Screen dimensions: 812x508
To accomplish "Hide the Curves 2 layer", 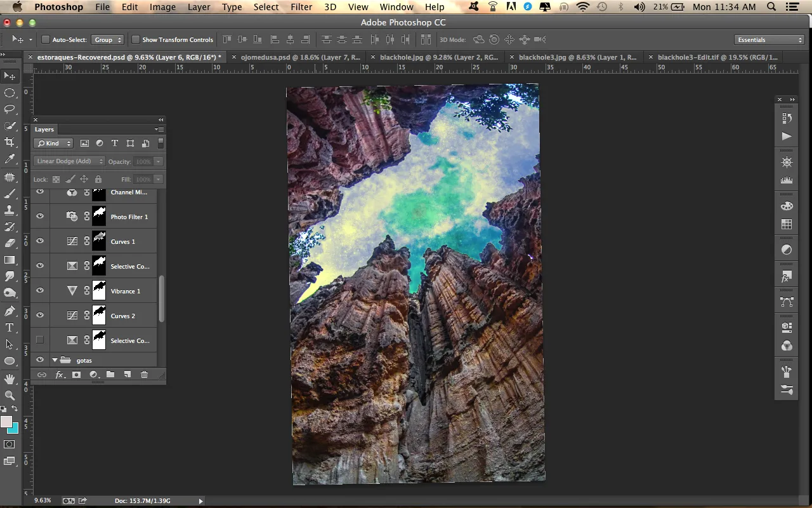I will (x=40, y=316).
